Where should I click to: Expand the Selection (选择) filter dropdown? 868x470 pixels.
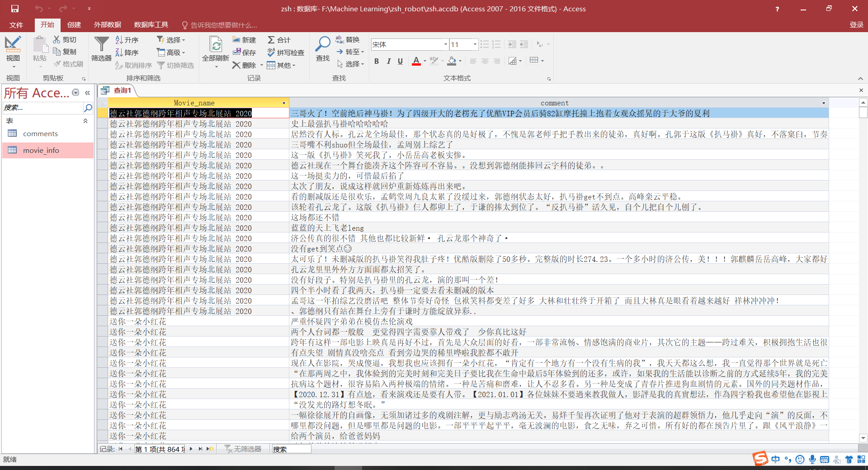[171, 40]
